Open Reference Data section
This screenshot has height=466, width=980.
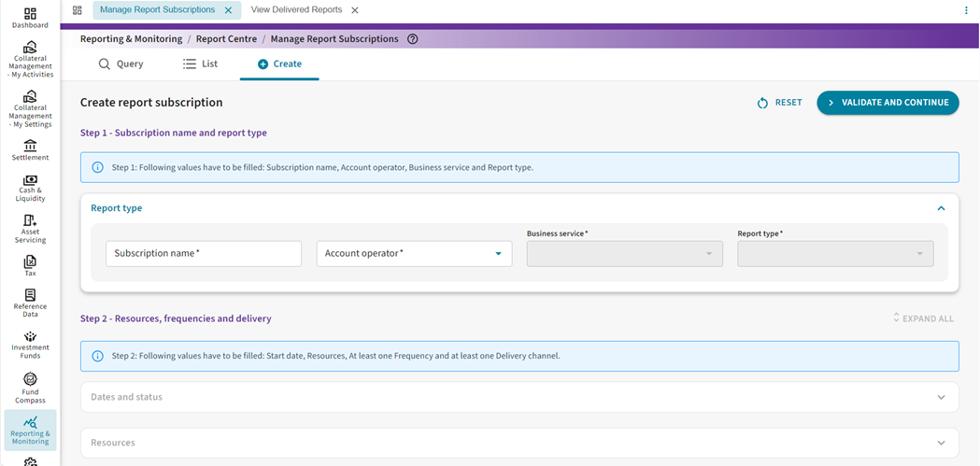pyautogui.click(x=30, y=303)
